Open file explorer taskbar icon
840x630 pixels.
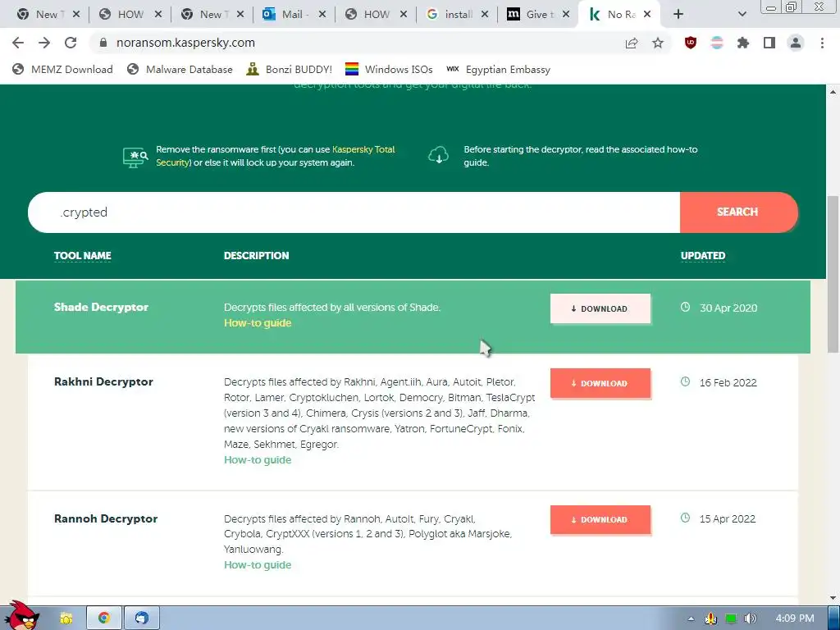(66, 619)
